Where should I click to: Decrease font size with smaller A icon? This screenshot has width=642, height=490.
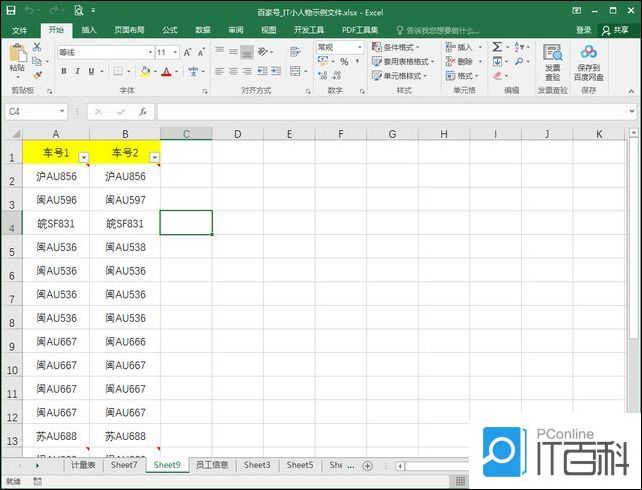coord(201,52)
